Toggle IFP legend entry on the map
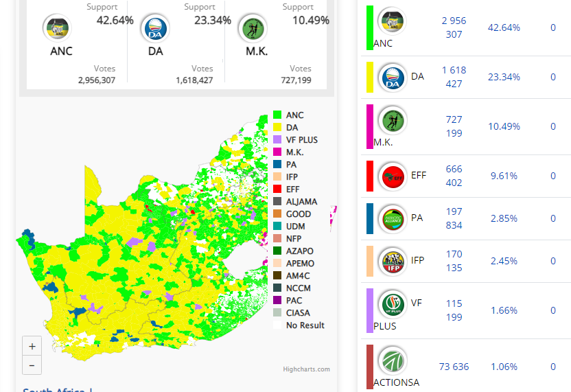The image size is (571, 392). pyautogui.click(x=286, y=177)
